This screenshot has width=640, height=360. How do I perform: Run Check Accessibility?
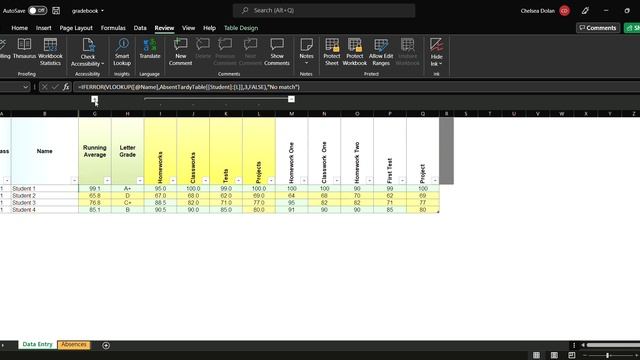[x=88, y=52]
